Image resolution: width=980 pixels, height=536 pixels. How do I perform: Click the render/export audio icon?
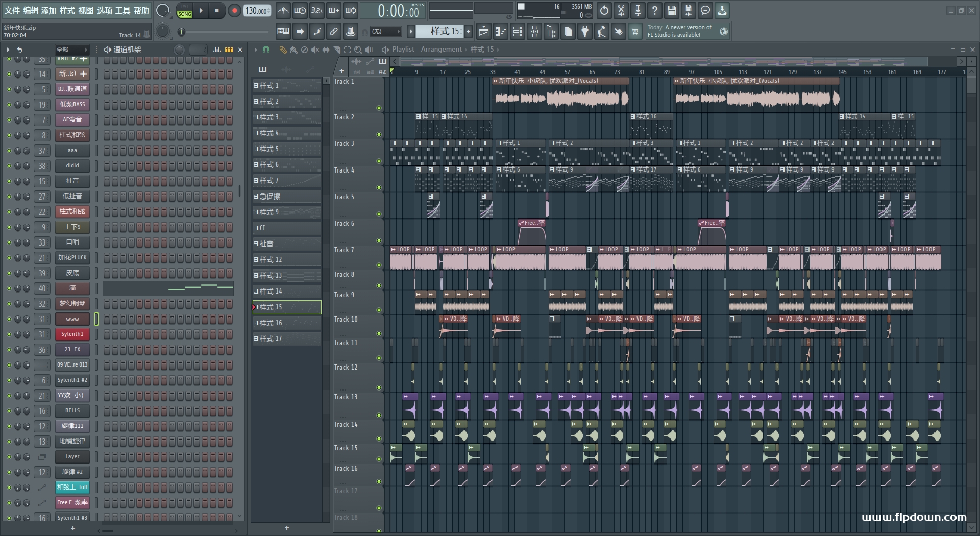click(689, 10)
